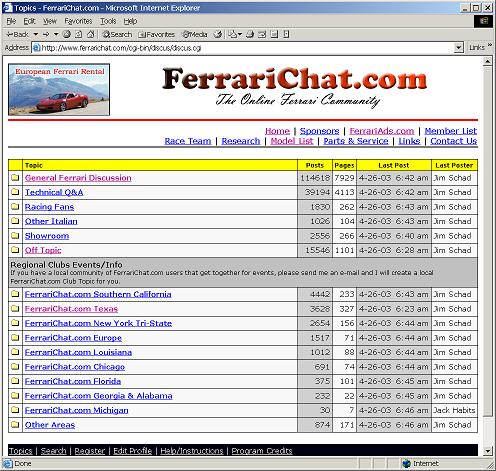
Task: Click the Internet zone icon in status bar
Action: coord(406,464)
